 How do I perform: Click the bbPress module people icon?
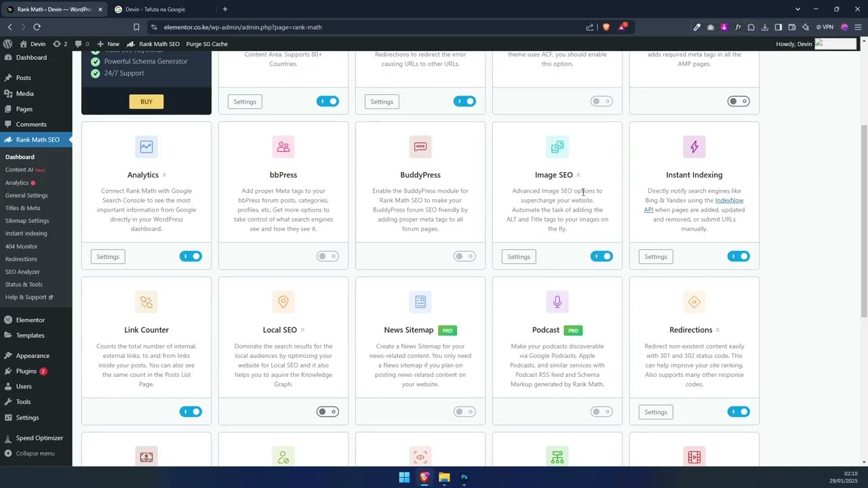tap(283, 146)
